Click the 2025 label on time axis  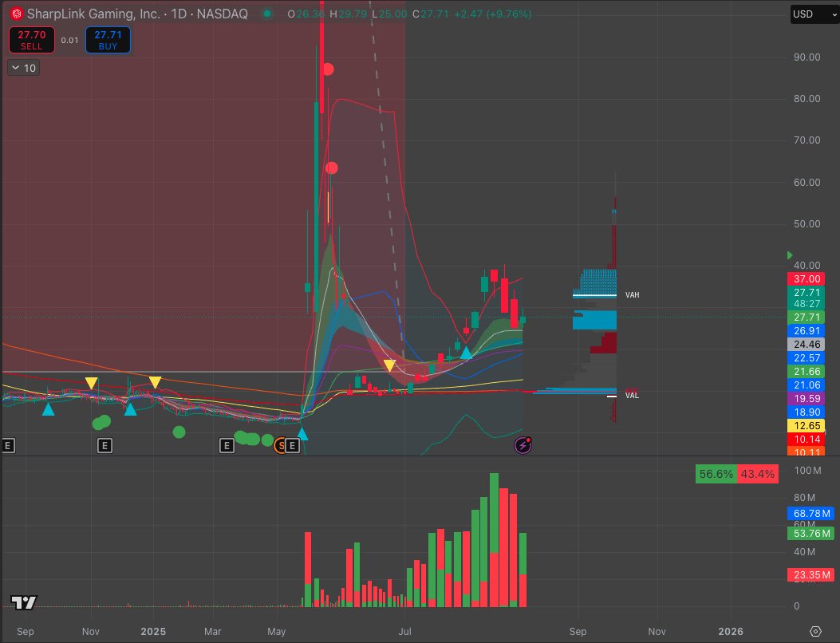[x=153, y=631]
